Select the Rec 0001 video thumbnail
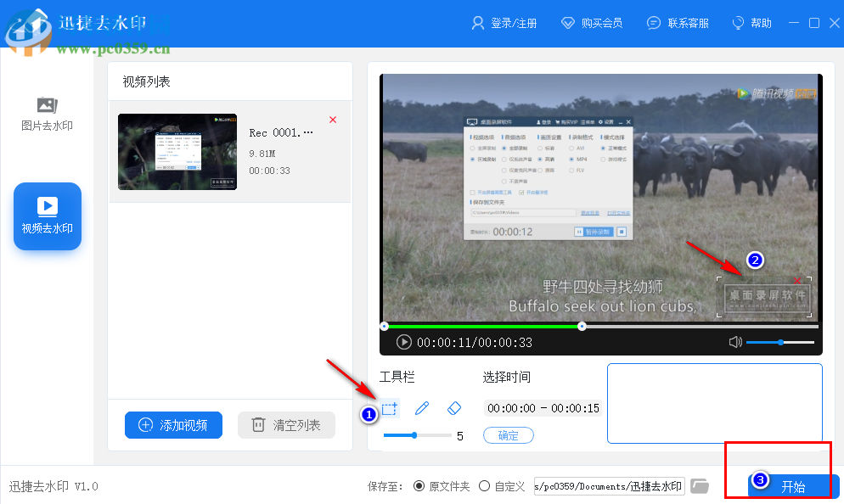844x504 pixels. 177,152
